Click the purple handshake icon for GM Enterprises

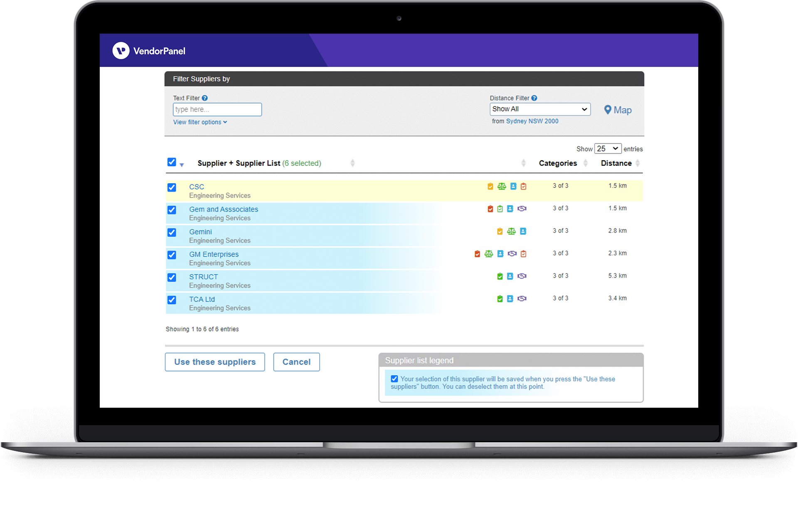click(x=512, y=254)
